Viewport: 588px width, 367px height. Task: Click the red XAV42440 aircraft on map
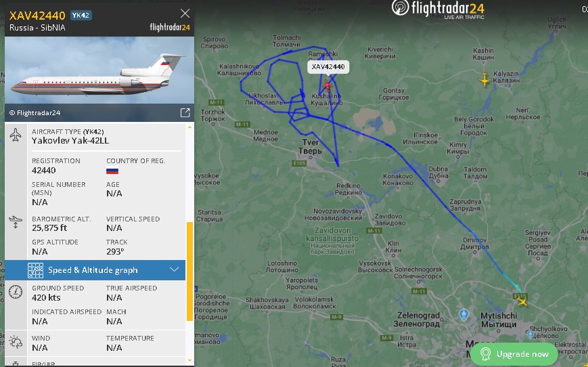tap(327, 85)
